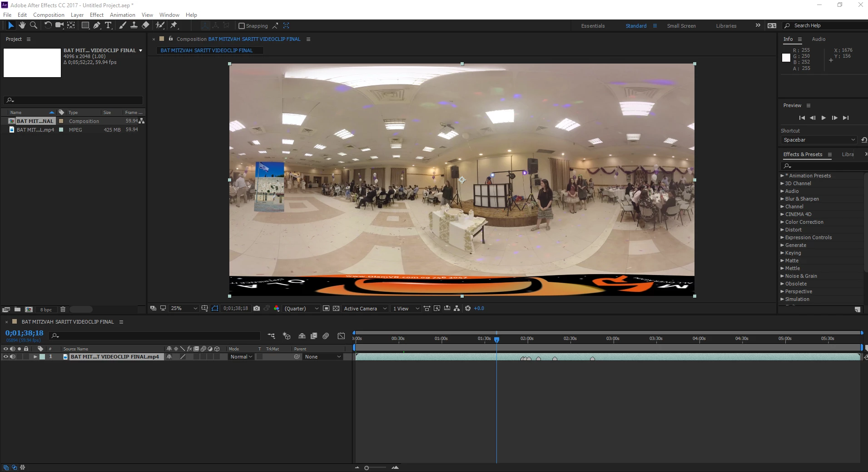Click the Project panel composition thumbnail

tap(32, 63)
